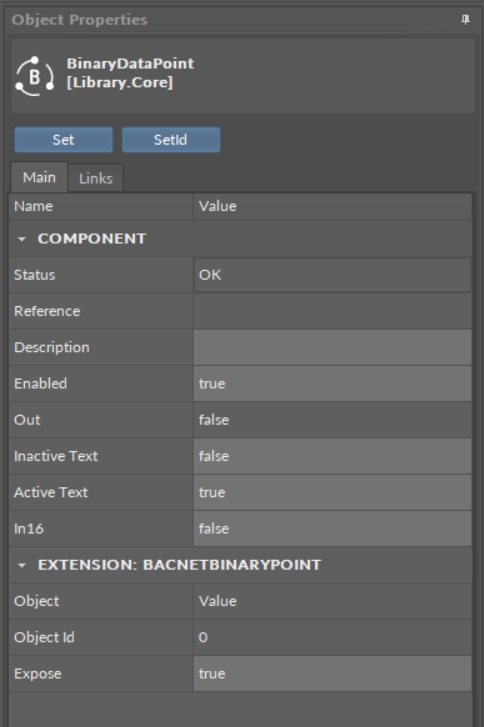Click the pin icon in Object Properties header
This screenshot has height=727, width=484.
pos(465,19)
